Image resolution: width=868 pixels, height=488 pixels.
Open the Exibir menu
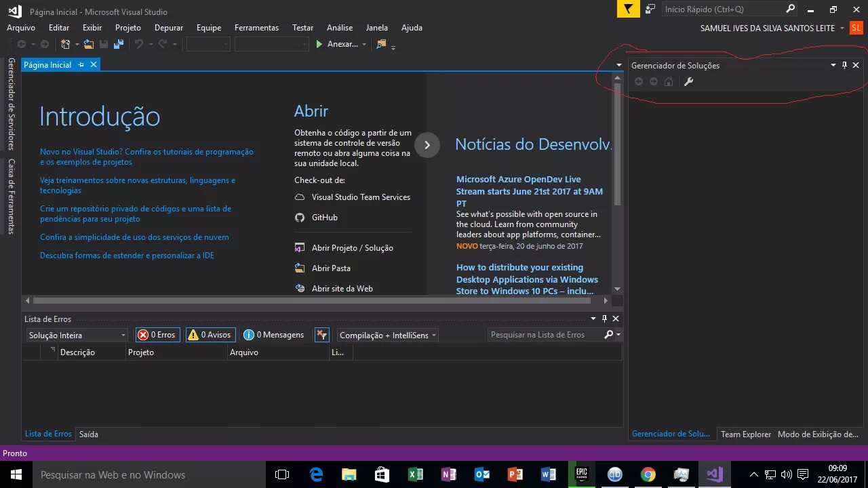coord(92,28)
